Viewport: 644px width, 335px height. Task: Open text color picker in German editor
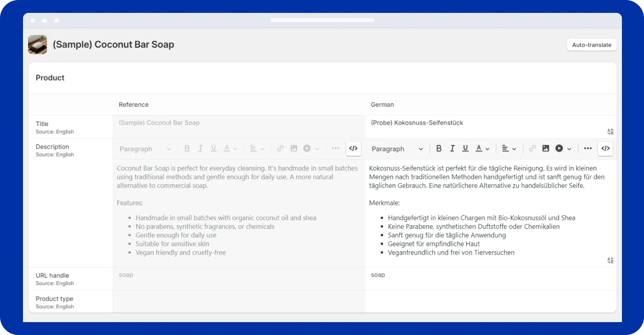tap(482, 149)
